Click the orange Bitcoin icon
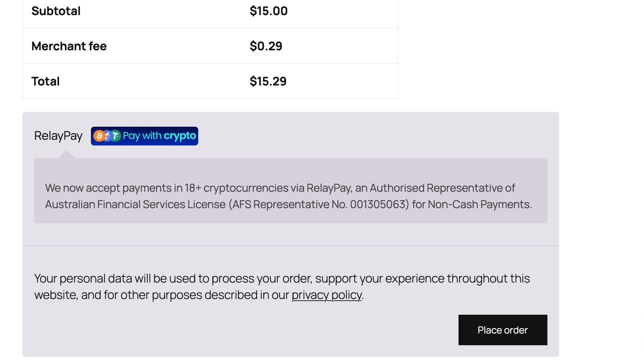The height and width of the screenshot is (362, 644). (x=99, y=136)
